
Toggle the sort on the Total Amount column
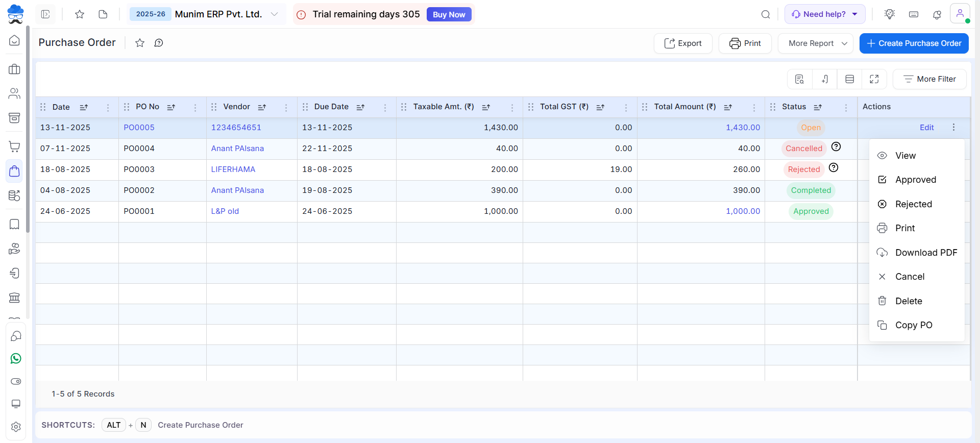coord(728,107)
